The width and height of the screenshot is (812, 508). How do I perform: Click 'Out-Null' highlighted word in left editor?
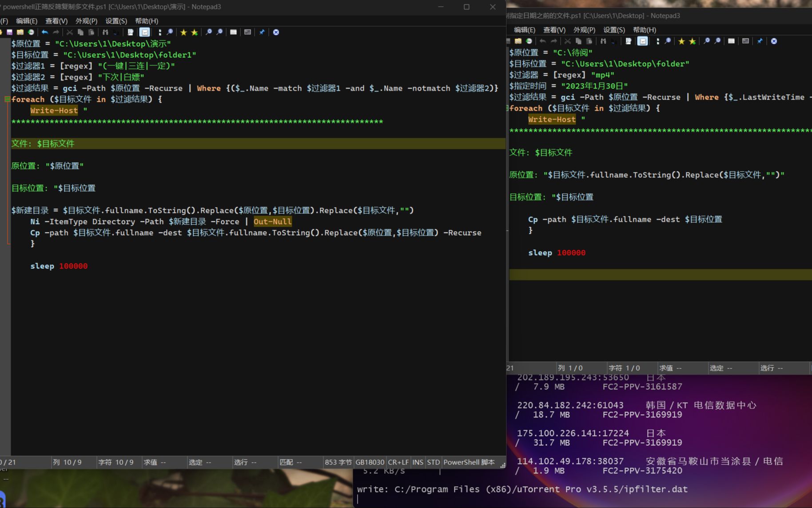tap(272, 221)
